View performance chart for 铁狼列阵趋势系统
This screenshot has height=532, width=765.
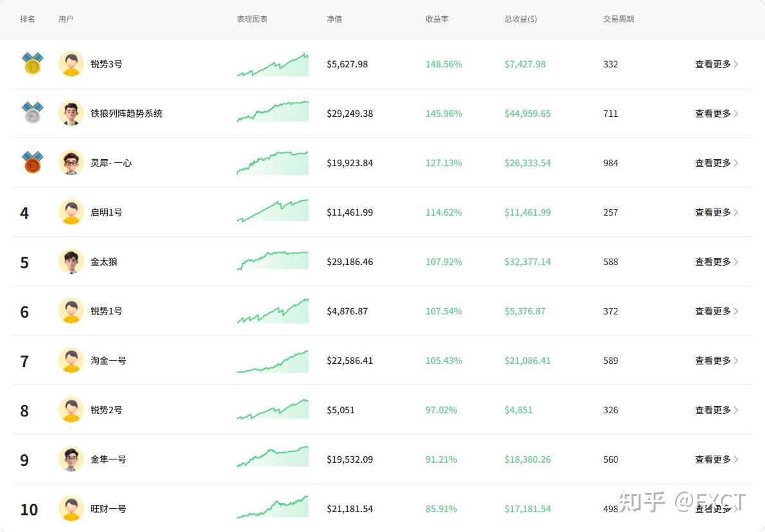point(273,111)
